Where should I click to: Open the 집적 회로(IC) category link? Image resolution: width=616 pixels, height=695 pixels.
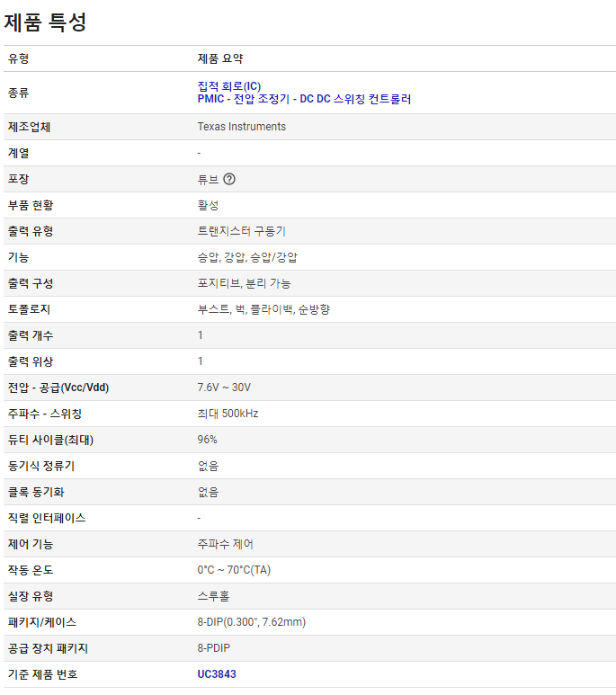228,86
